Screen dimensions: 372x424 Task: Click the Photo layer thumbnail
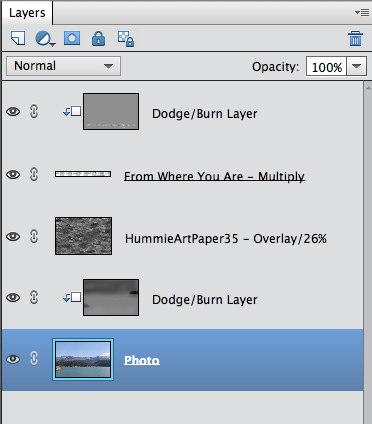[83, 359]
